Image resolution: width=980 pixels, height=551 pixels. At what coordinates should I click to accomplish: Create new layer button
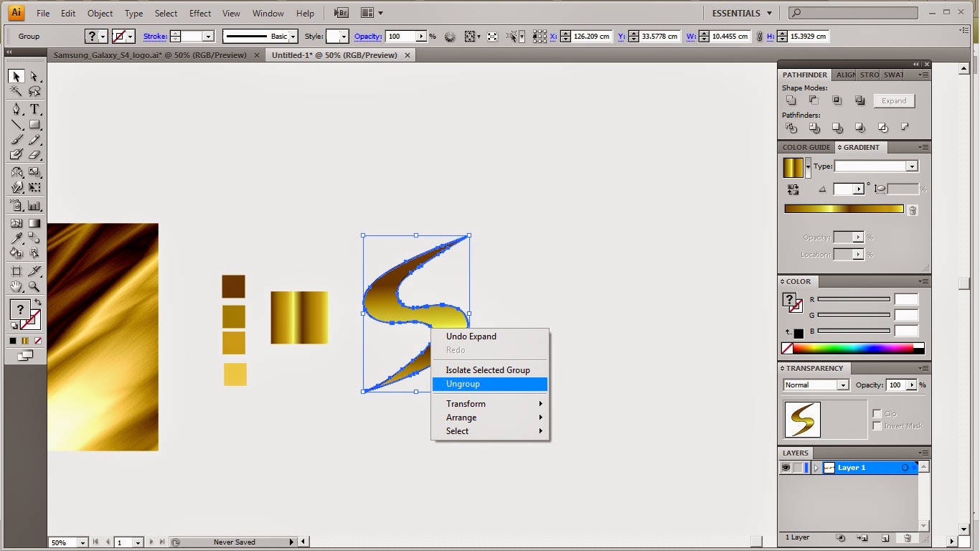(886, 538)
